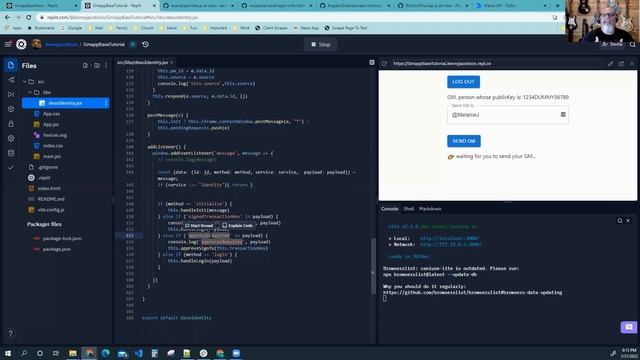Screen dimensions: 640x360
Task: Open the Secrets lock icon
Action: point(11,124)
